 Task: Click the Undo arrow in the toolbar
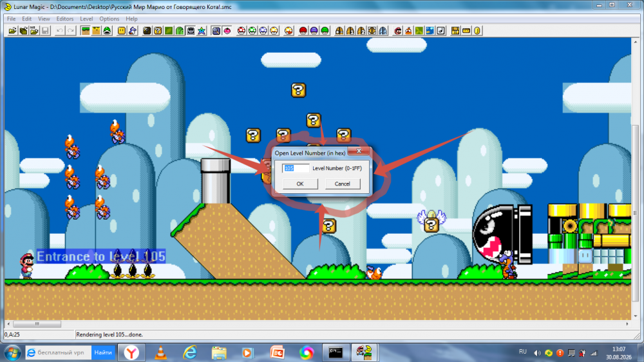point(59,31)
